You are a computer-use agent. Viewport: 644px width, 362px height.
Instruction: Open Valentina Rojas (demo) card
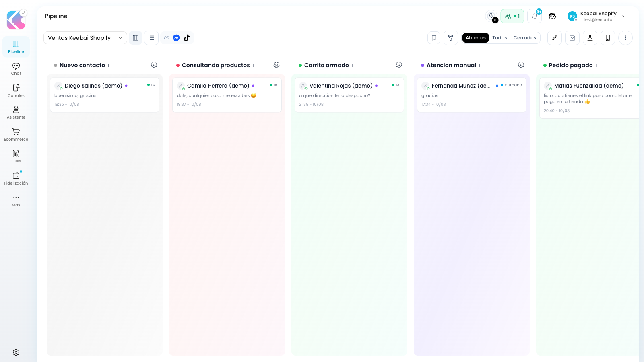(x=349, y=95)
